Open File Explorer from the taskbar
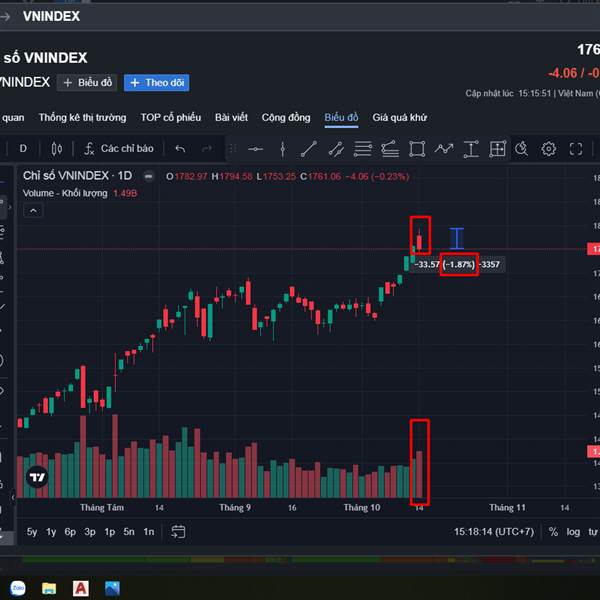This screenshot has width=600, height=600. 49,589
